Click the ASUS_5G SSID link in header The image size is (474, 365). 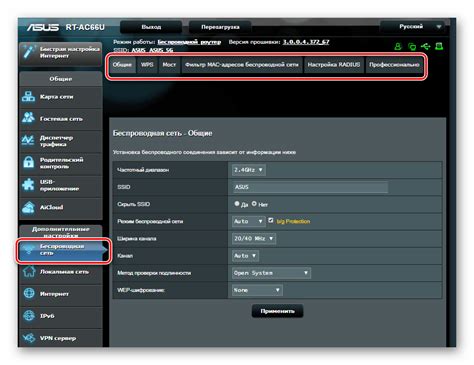coord(161,50)
